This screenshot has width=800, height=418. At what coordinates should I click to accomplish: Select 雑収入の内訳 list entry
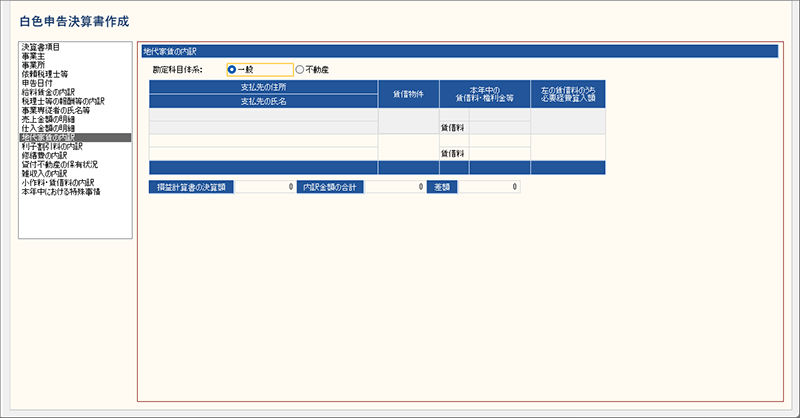coord(44,173)
